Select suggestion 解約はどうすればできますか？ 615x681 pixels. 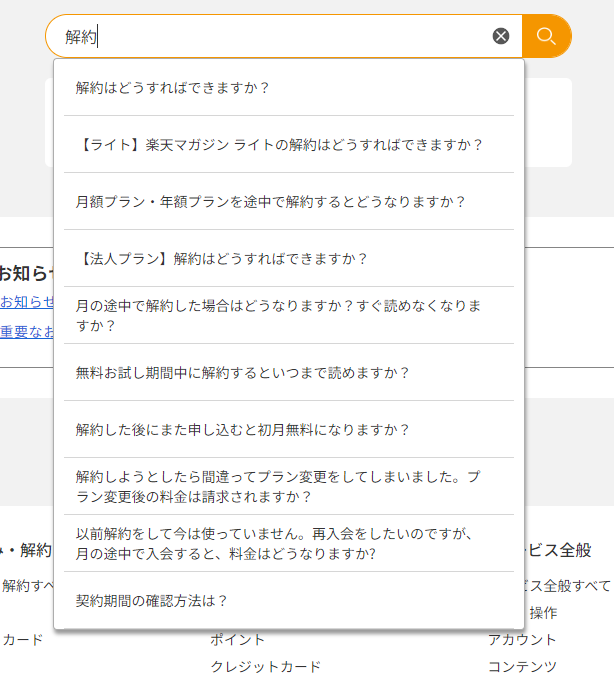(x=173, y=87)
